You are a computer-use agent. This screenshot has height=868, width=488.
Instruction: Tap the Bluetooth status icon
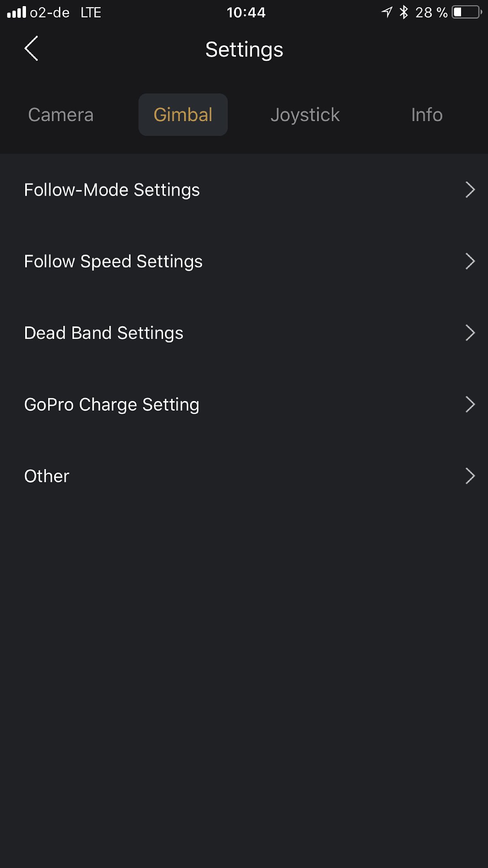404,12
